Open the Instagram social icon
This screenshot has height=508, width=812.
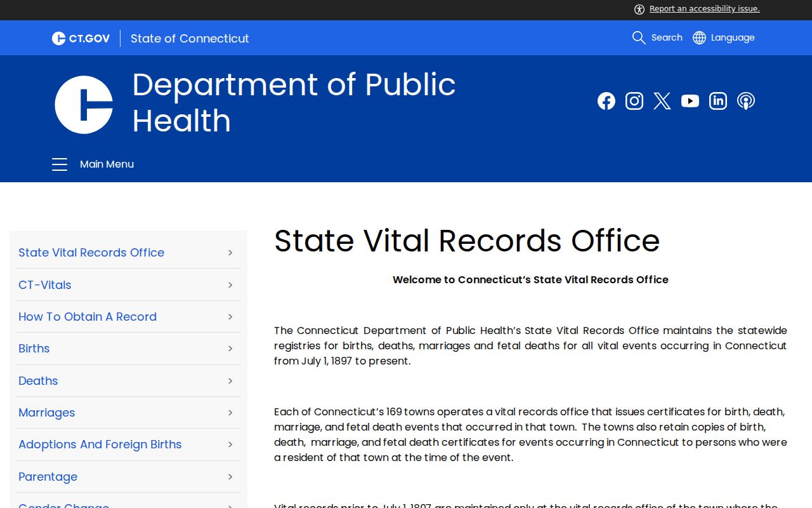click(x=634, y=101)
